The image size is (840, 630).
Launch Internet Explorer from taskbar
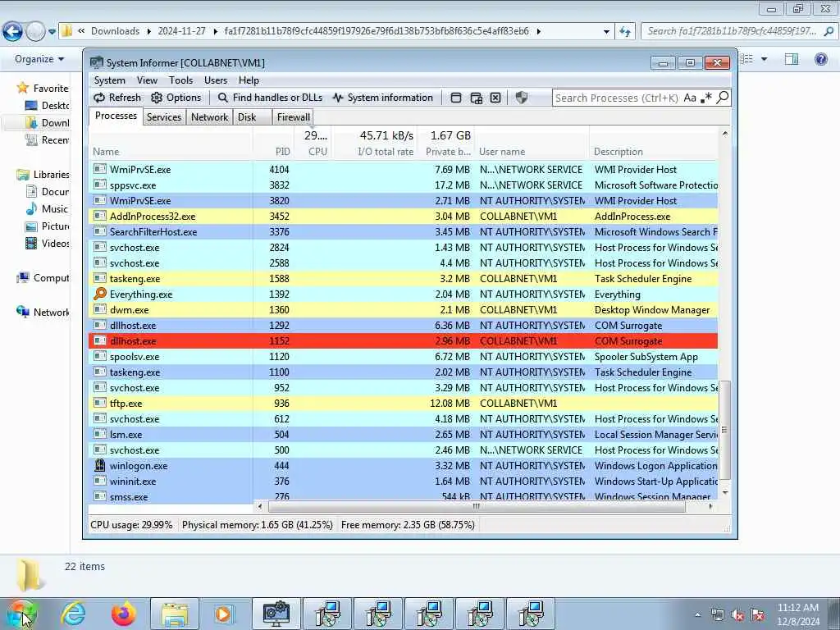(73, 614)
